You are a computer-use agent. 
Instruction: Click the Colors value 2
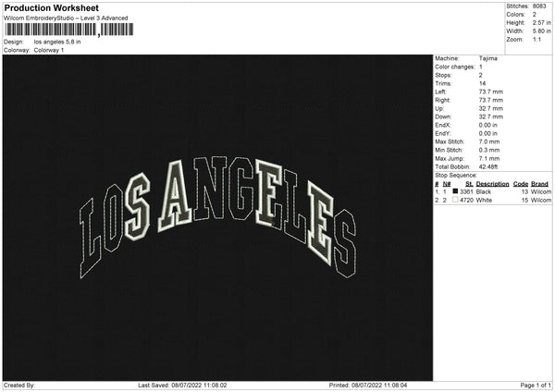pyautogui.click(x=535, y=15)
